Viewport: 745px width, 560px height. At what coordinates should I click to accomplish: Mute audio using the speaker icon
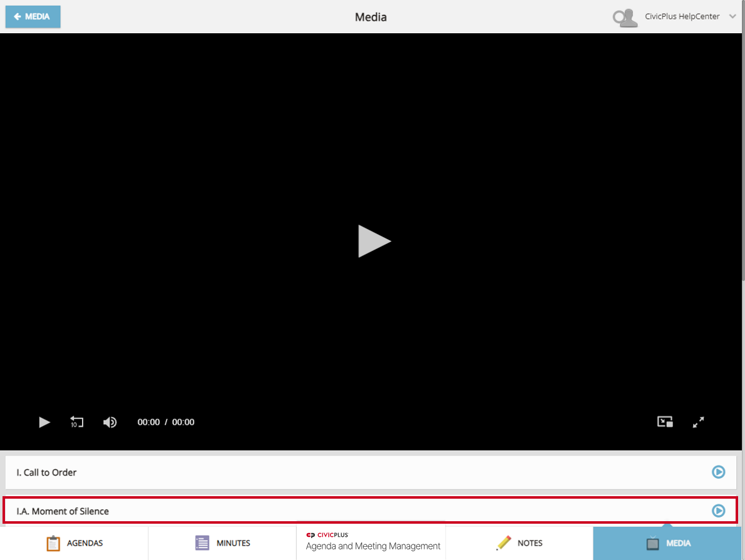(x=110, y=422)
